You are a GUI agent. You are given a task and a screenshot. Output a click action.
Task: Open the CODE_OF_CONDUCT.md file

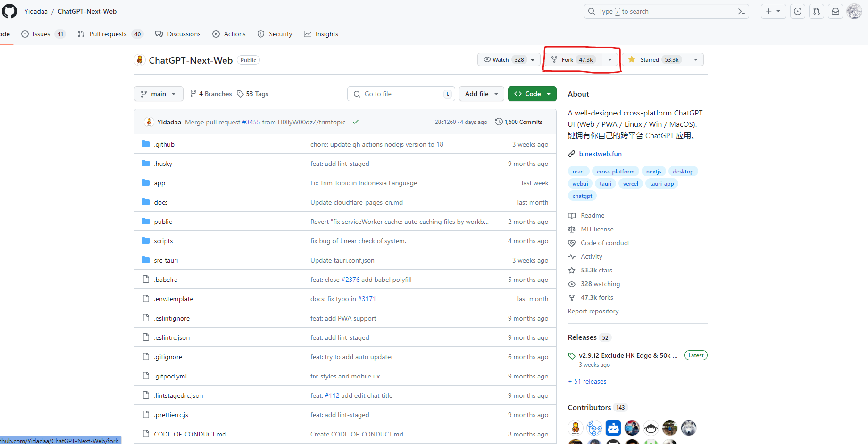point(190,434)
